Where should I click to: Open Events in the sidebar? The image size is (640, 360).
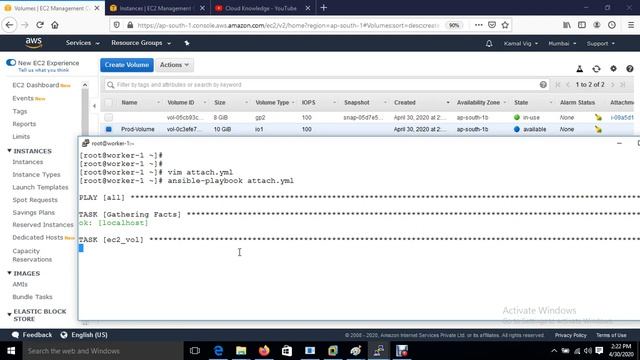click(x=23, y=98)
